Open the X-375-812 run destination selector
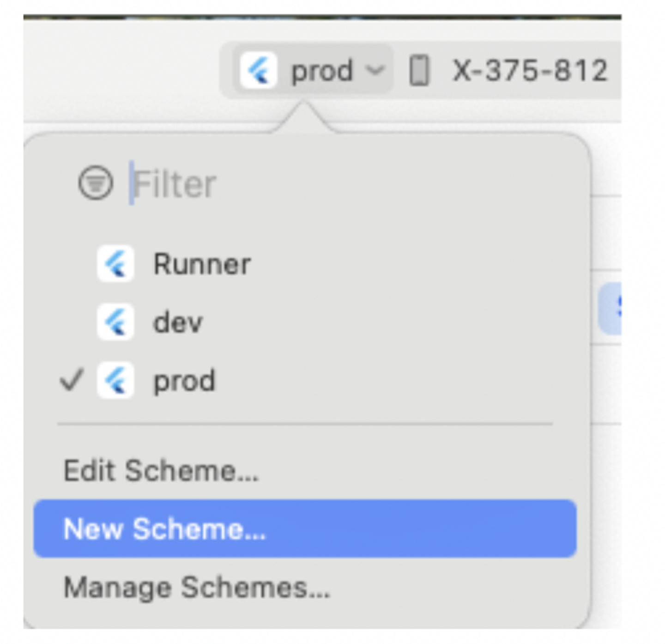 pos(530,71)
